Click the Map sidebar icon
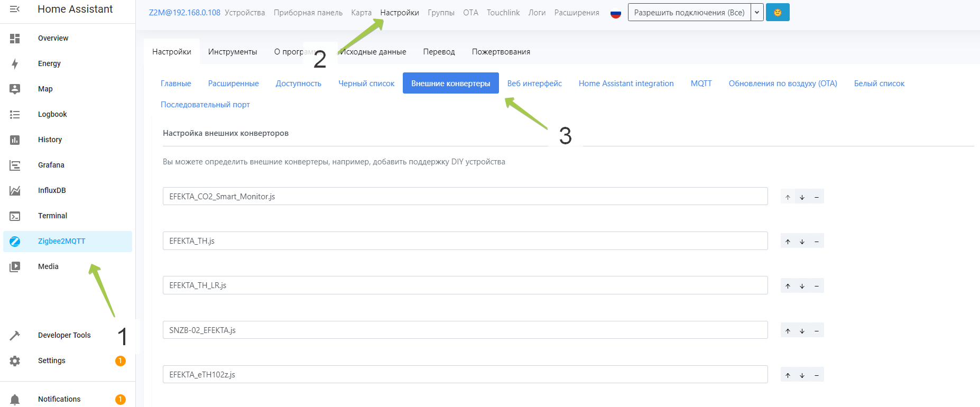Image resolution: width=980 pixels, height=407 pixels. coord(15,89)
